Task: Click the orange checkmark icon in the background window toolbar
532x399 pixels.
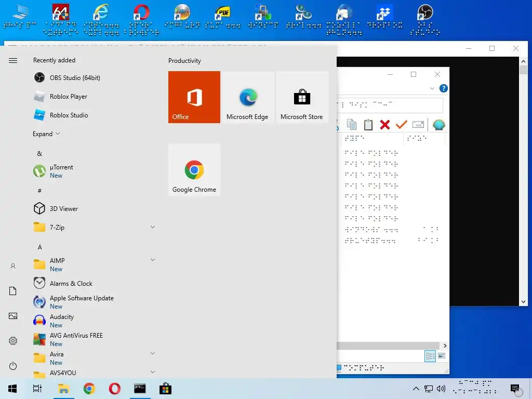Action: [x=402, y=125]
